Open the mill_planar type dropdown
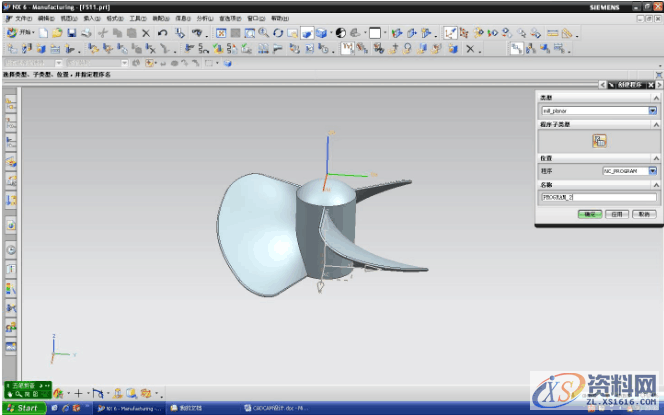 click(x=652, y=110)
